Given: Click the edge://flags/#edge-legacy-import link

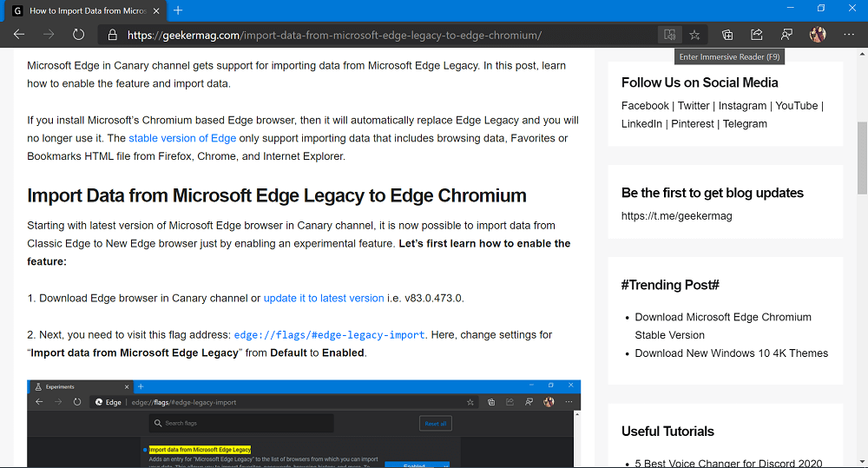Looking at the screenshot, I should [329, 334].
